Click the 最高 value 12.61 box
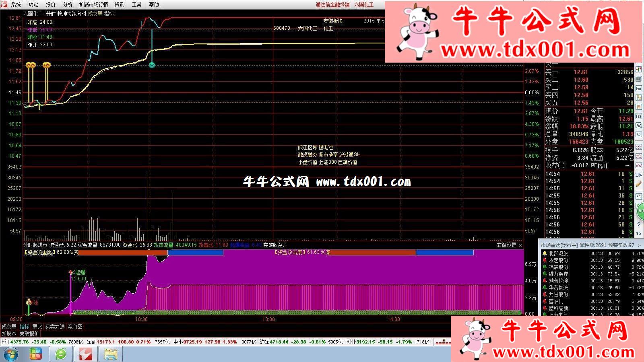 pos(626,119)
